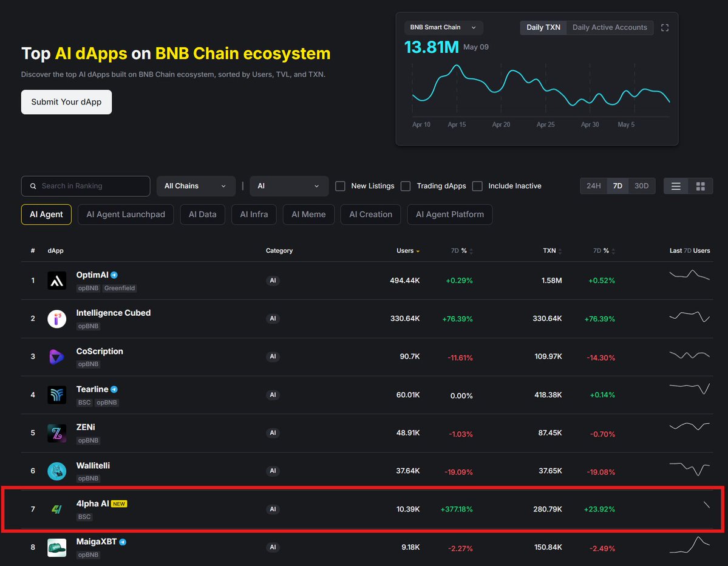Open the CoScription name link
Image resolution: width=728 pixels, height=566 pixels.
tap(100, 352)
